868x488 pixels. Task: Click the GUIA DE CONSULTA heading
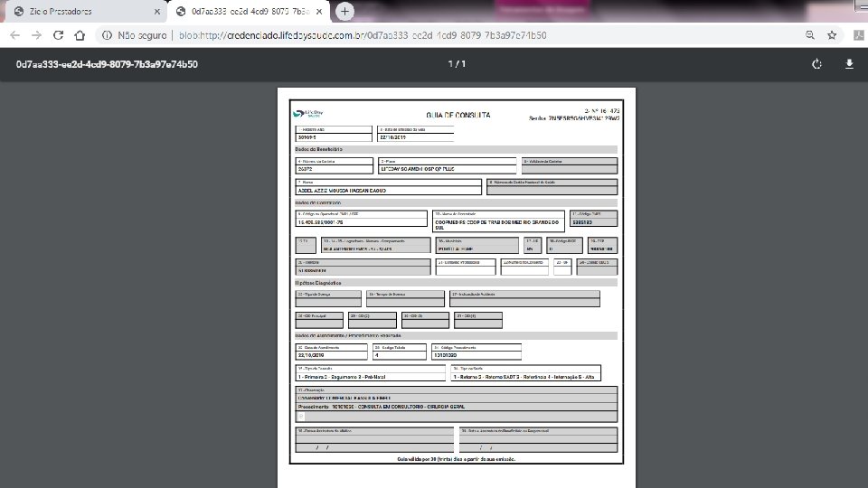click(x=458, y=115)
